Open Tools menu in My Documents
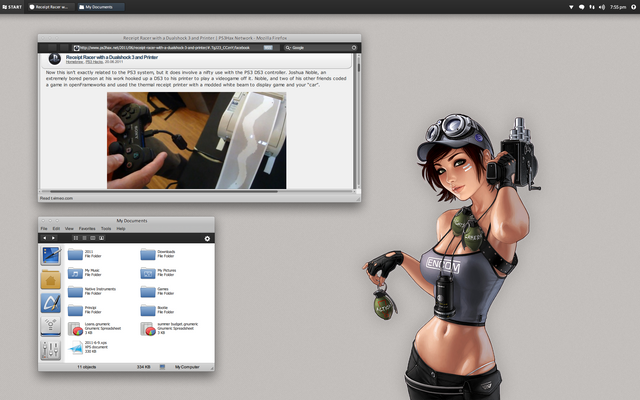This screenshot has width=640, height=400. pos(106,229)
